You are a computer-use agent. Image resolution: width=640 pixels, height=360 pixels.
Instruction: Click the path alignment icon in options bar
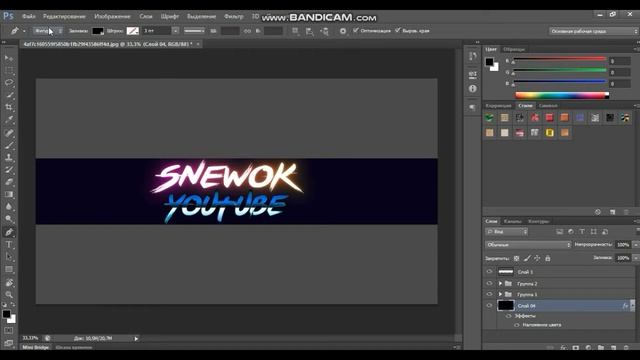click(x=310, y=31)
